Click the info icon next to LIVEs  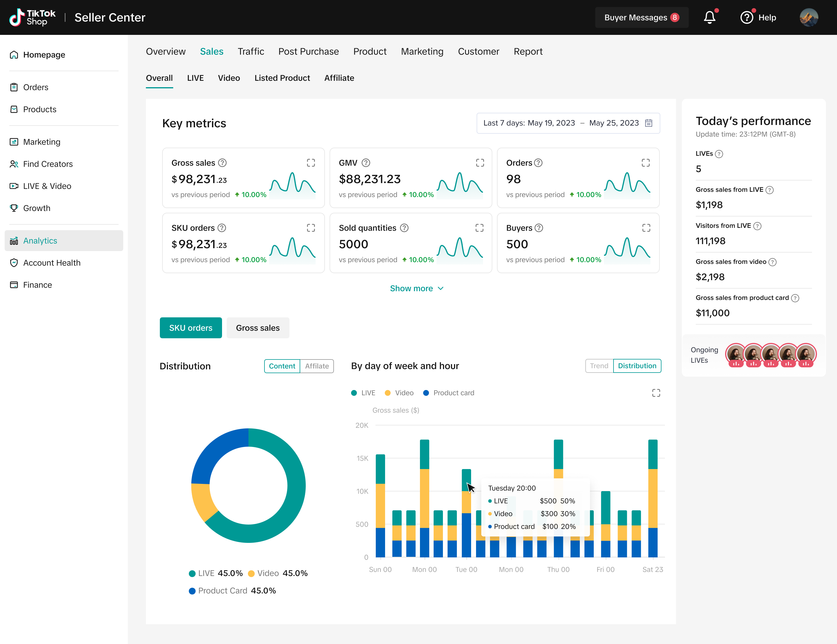(x=719, y=154)
